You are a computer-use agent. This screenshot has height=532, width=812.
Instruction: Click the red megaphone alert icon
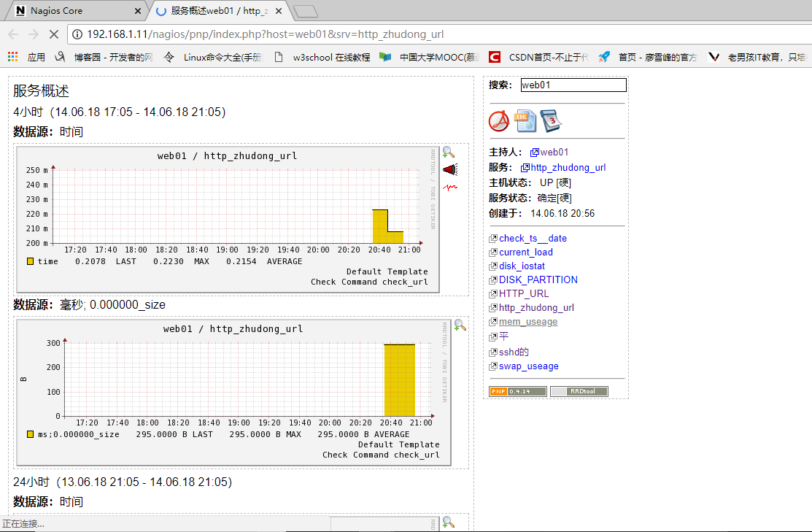pos(450,169)
